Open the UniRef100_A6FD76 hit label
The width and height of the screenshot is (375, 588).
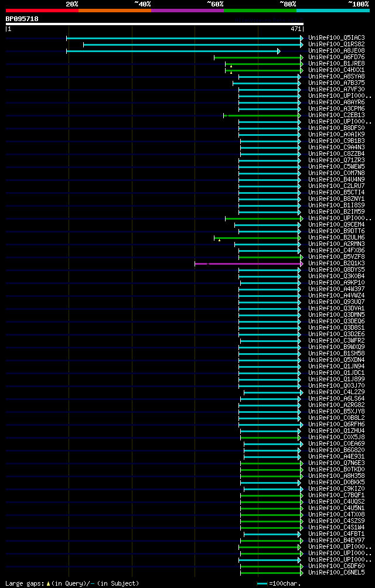tap(336, 57)
